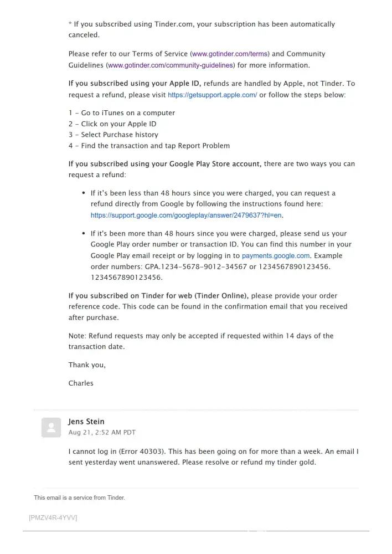This screenshot has width=392, height=554.
Task: Click the signature name Charles
Action: (x=81, y=383)
